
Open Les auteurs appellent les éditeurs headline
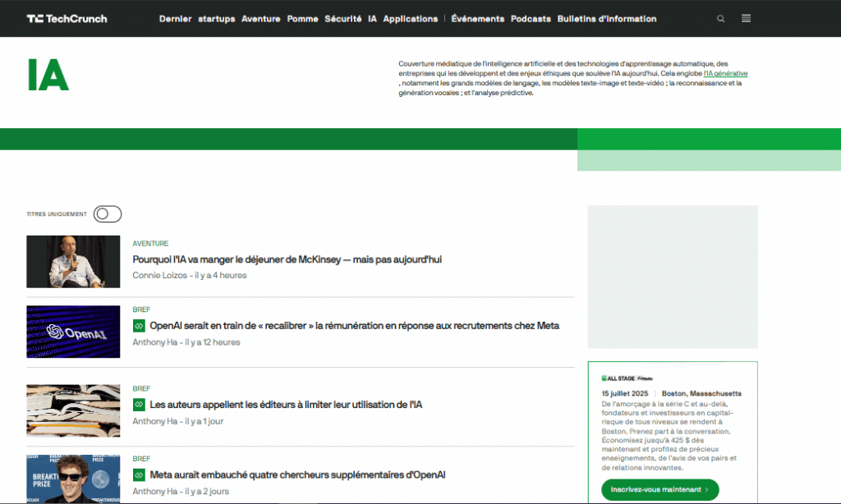pos(286,405)
